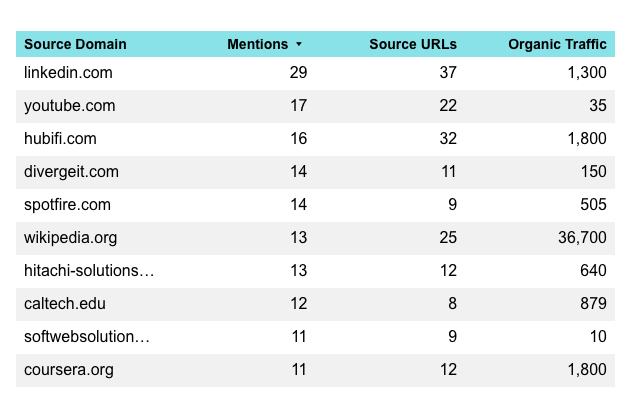Click the 37 source URLs value

pos(448,73)
